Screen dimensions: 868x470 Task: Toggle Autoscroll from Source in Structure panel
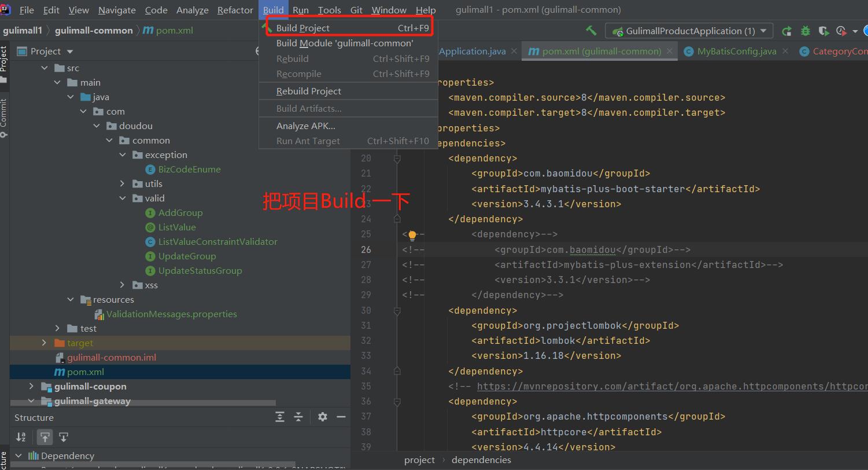tap(64, 437)
